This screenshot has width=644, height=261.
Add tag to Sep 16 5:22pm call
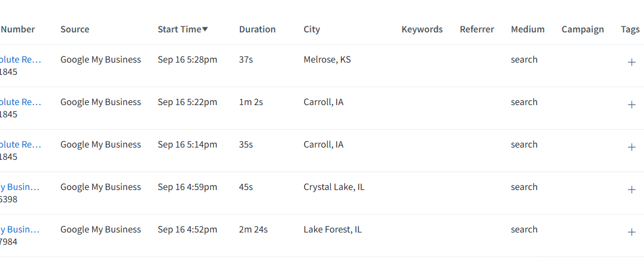632,105
